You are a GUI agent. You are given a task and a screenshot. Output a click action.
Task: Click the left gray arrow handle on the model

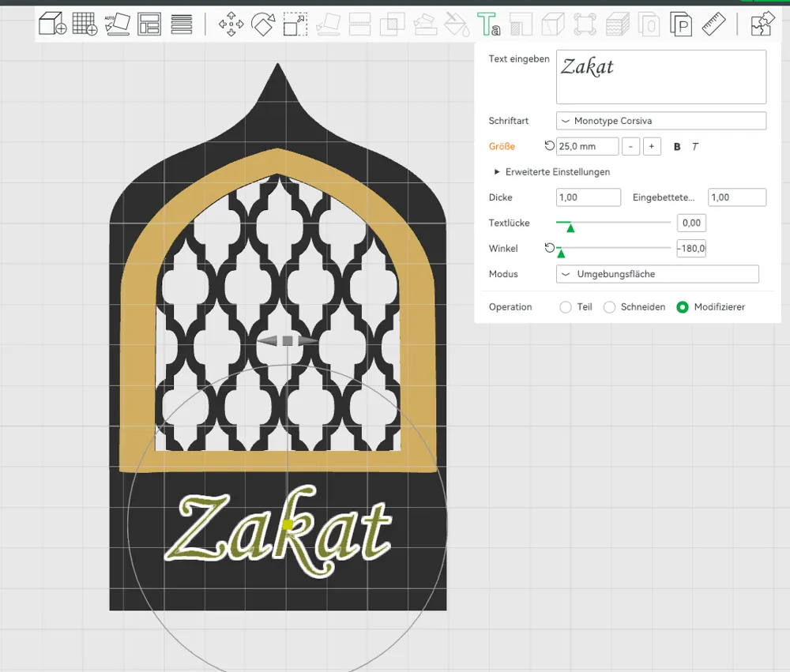tap(267, 341)
